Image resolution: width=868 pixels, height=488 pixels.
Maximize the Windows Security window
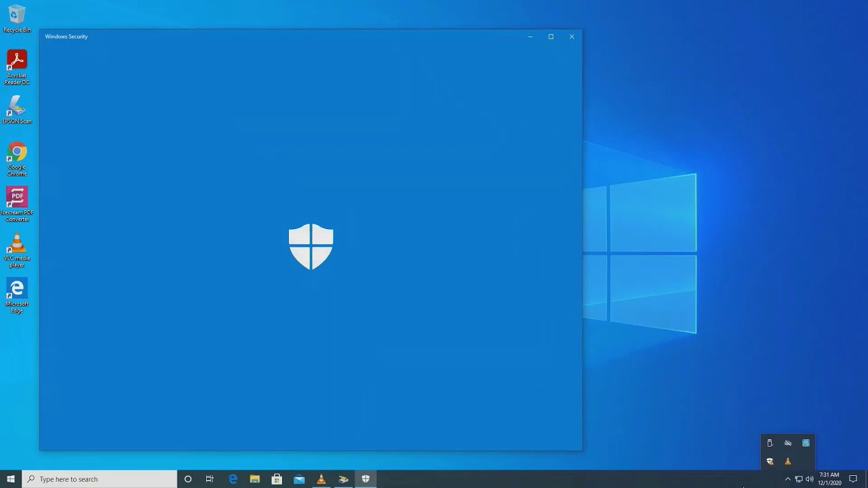coord(551,37)
